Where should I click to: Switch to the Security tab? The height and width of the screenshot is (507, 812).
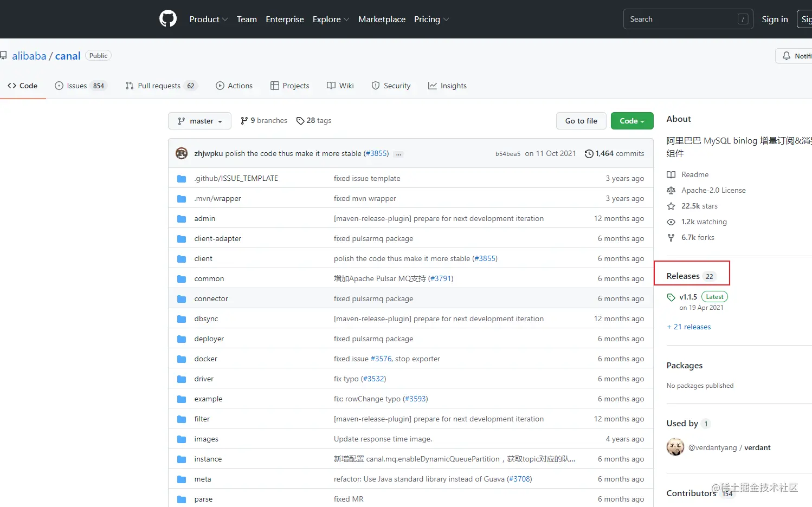click(391, 86)
